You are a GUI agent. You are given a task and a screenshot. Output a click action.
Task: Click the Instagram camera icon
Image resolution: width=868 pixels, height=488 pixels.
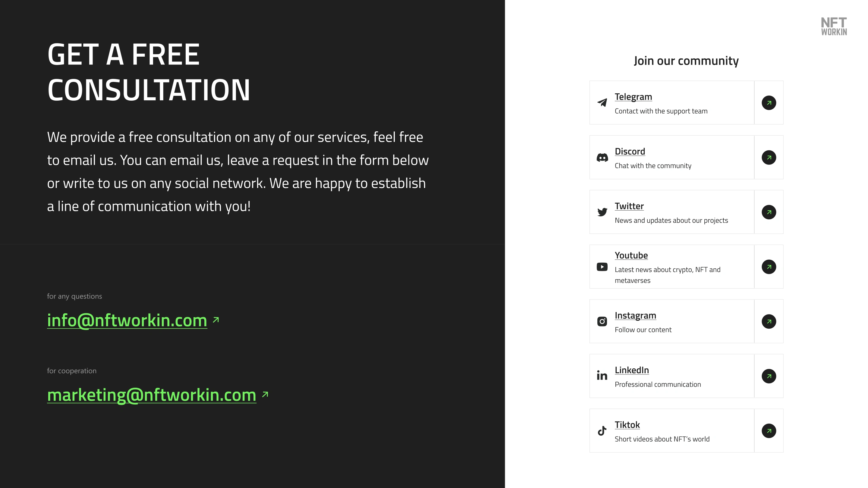[x=602, y=321]
